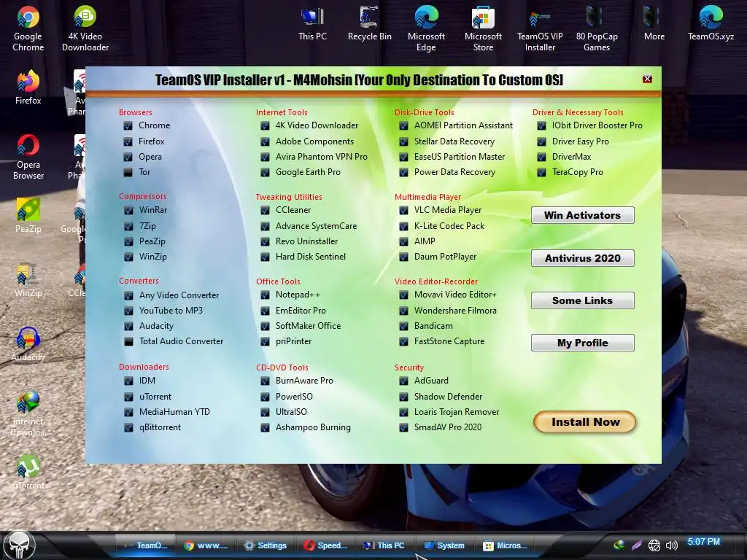Toggle Google Earth Pro checkbox
This screenshot has width=747, height=560.
click(265, 172)
